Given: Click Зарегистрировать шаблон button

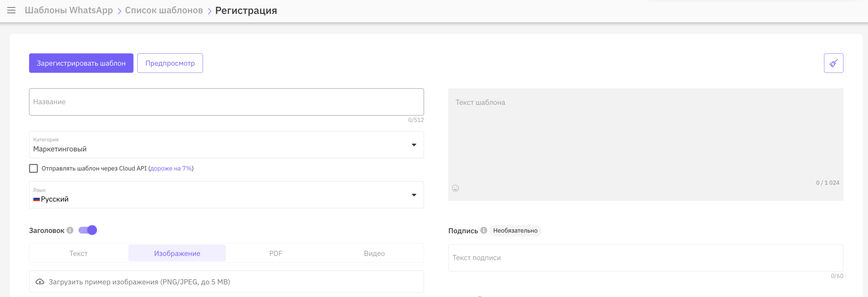Looking at the screenshot, I should pos(81,63).
